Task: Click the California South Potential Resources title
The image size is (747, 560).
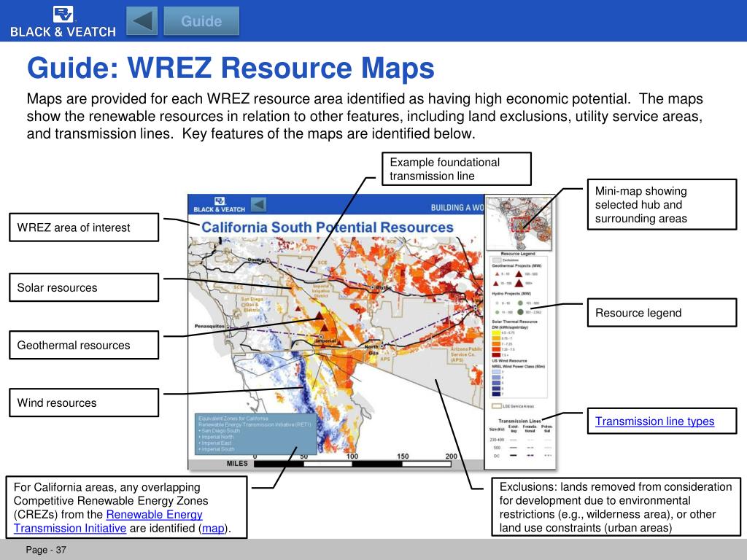Action: point(328,227)
